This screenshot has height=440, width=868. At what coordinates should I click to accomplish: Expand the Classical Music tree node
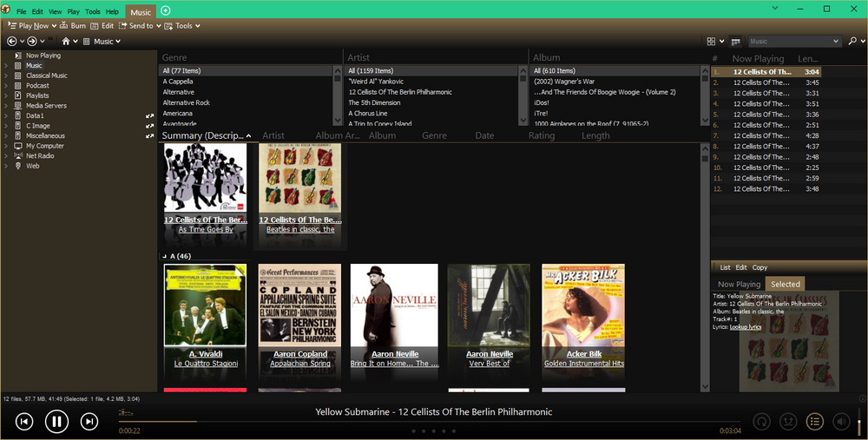pyautogui.click(x=5, y=76)
